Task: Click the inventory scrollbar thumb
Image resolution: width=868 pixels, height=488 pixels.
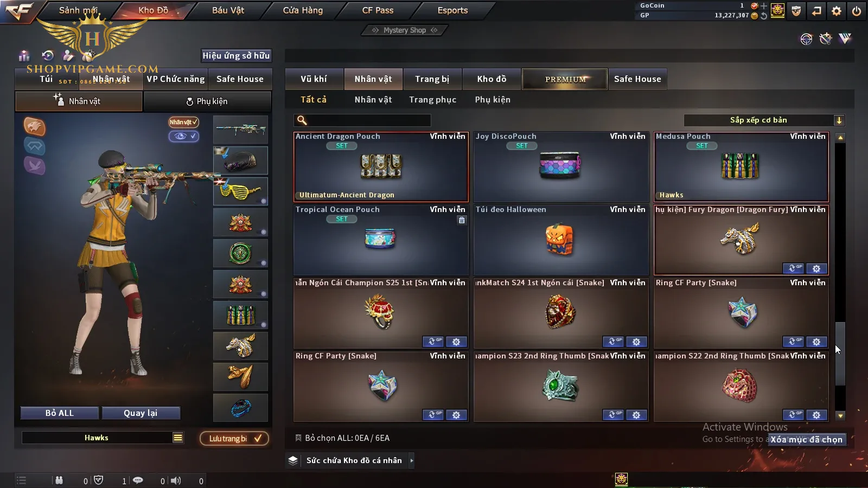Action: (x=840, y=354)
